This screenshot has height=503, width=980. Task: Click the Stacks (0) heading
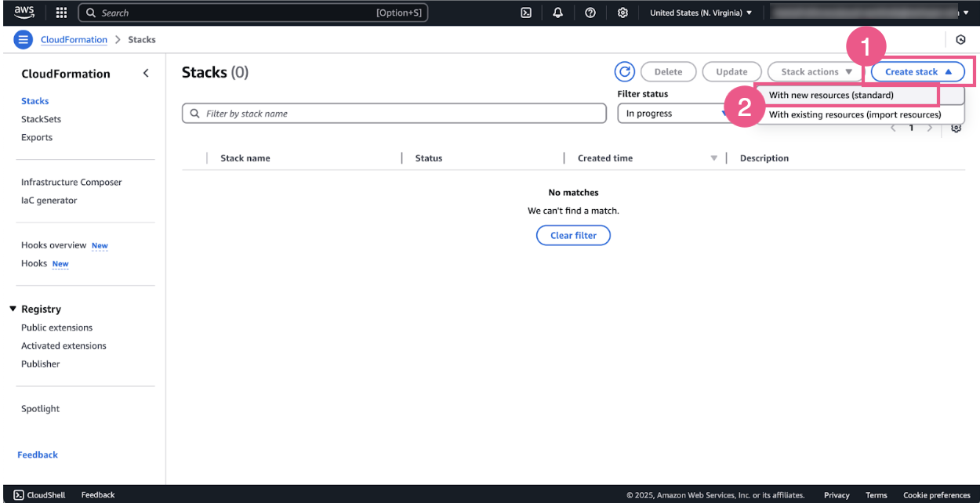pyautogui.click(x=215, y=72)
